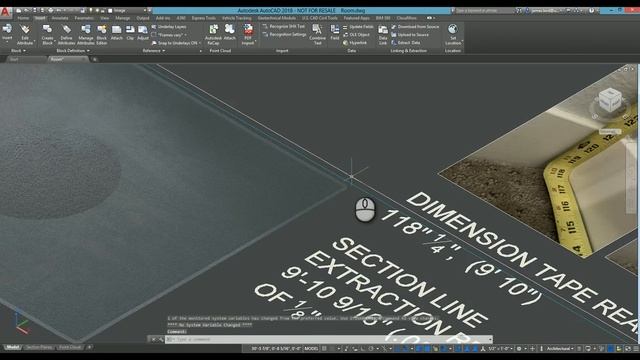Click the coordinates readout in status bar
Image resolution: width=640 pixels, height=360 pixels.
click(276, 349)
